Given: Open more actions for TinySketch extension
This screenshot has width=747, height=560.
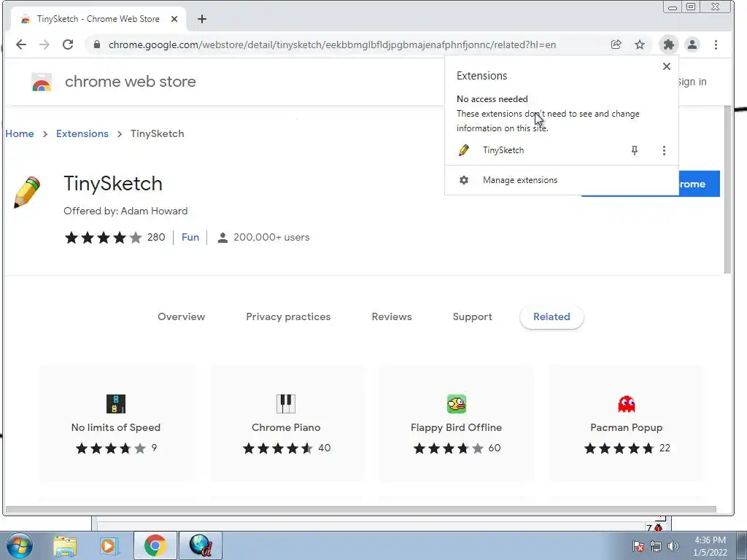Looking at the screenshot, I should tap(664, 150).
